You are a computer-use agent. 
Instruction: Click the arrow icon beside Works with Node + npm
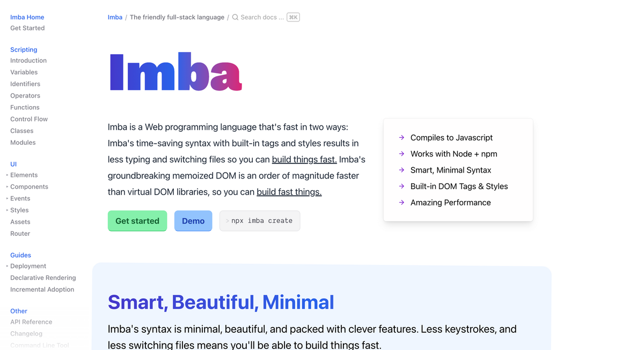pos(400,154)
